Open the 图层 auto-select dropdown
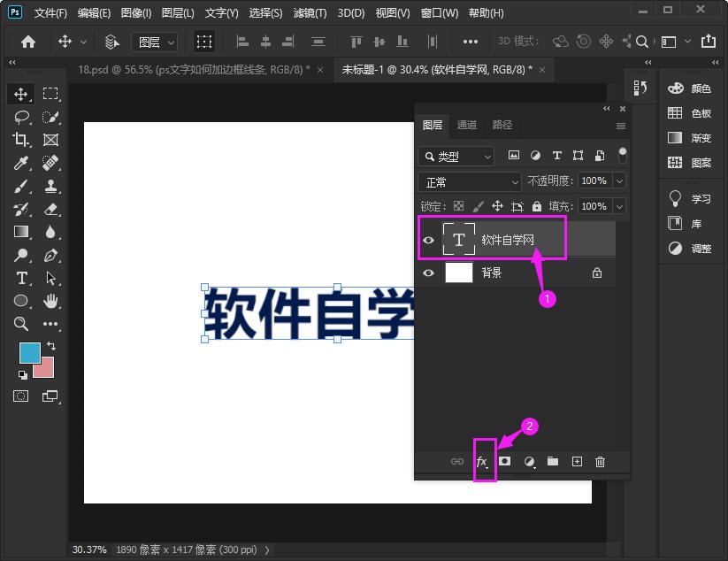Viewport: 728px width, 561px height. [x=155, y=42]
